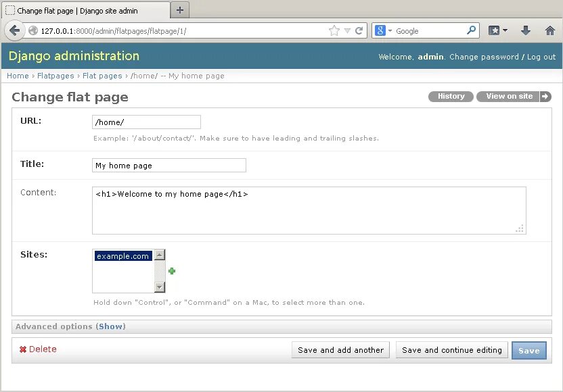Open URL history dropdown arrow in address bar
Image resolution: width=563 pixels, height=392 pixels.
click(x=347, y=31)
